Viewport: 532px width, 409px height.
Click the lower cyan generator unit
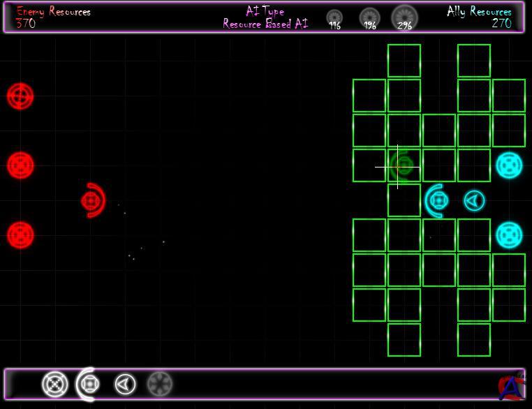coord(509,235)
